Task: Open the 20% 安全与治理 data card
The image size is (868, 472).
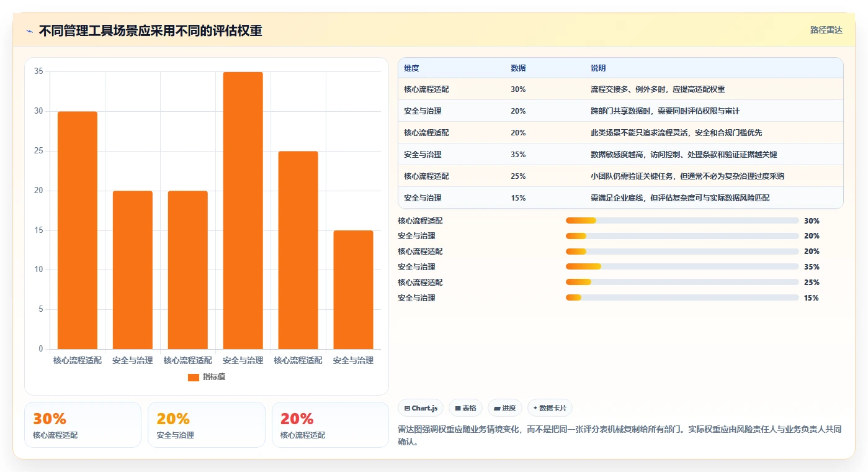Action: point(206,425)
